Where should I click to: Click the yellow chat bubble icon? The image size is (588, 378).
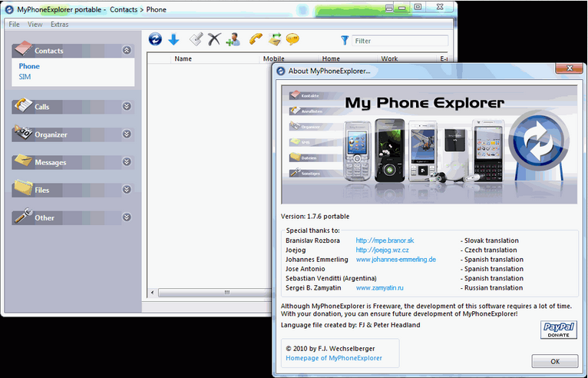click(292, 39)
